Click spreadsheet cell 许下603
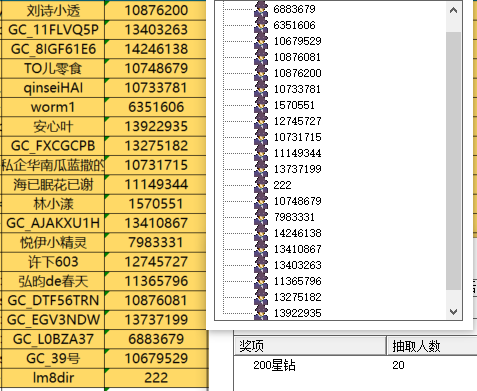 (53, 262)
